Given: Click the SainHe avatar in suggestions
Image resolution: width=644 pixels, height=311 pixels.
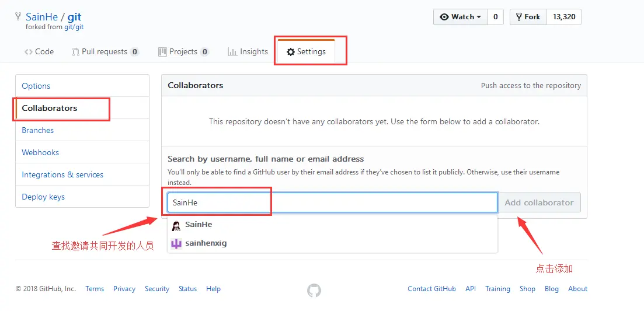Looking at the screenshot, I should pyautogui.click(x=176, y=225).
